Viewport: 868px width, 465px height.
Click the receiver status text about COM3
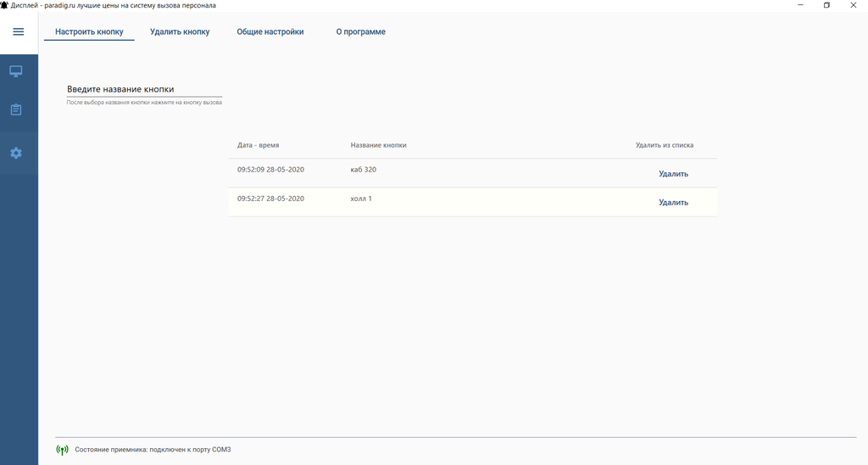(153, 450)
